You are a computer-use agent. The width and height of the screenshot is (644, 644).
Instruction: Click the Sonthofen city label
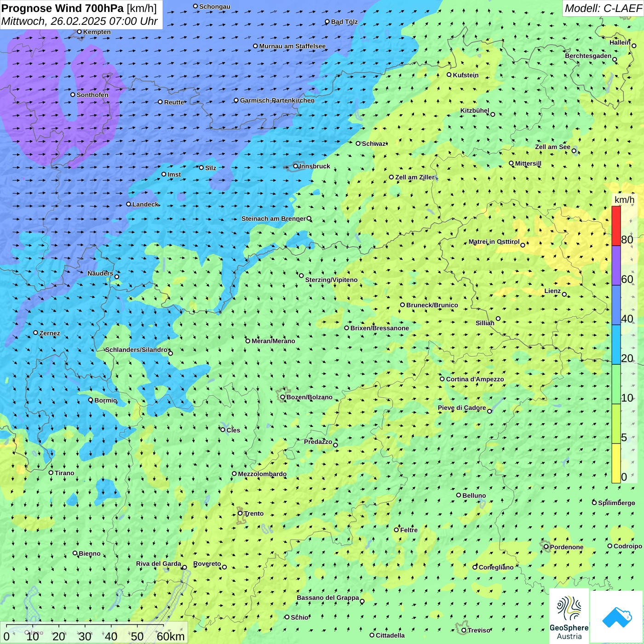pos(92,95)
